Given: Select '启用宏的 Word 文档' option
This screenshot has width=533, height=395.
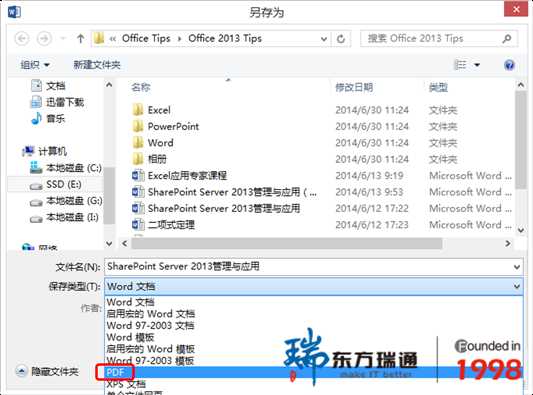Looking at the screenshot, I should [151, 313].
